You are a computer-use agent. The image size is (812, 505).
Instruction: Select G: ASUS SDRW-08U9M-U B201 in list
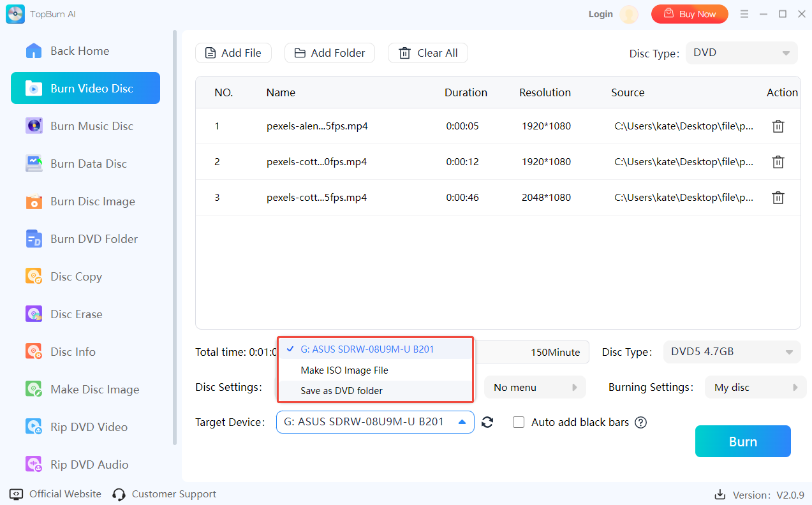[x=367, y=349]
